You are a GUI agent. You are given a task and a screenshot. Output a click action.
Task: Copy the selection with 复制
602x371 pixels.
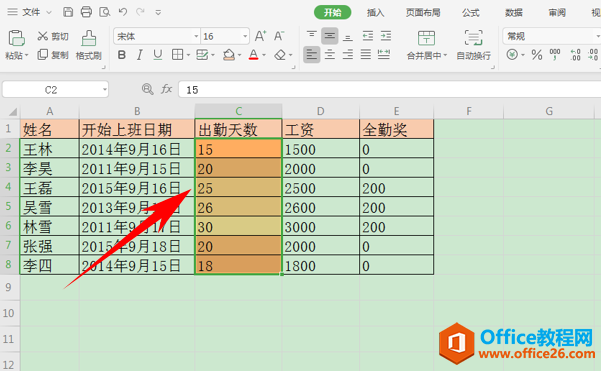click(x=53, y=55)
